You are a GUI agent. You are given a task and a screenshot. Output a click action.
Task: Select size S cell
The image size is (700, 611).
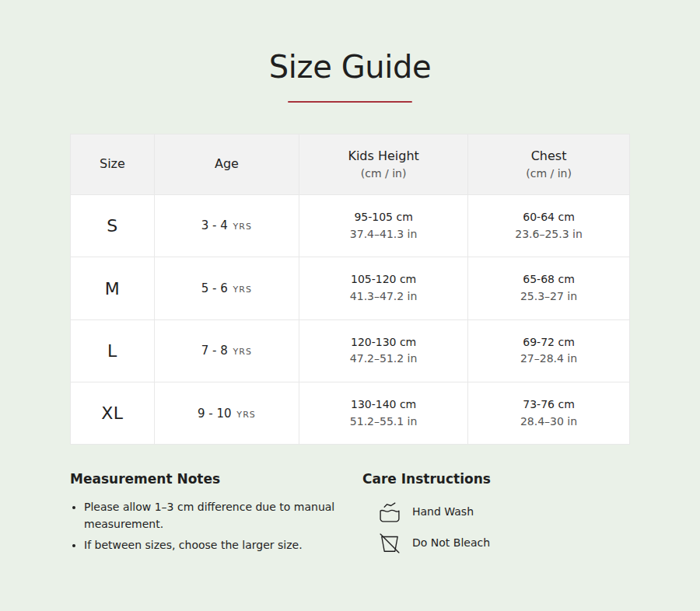coord(113,226)
